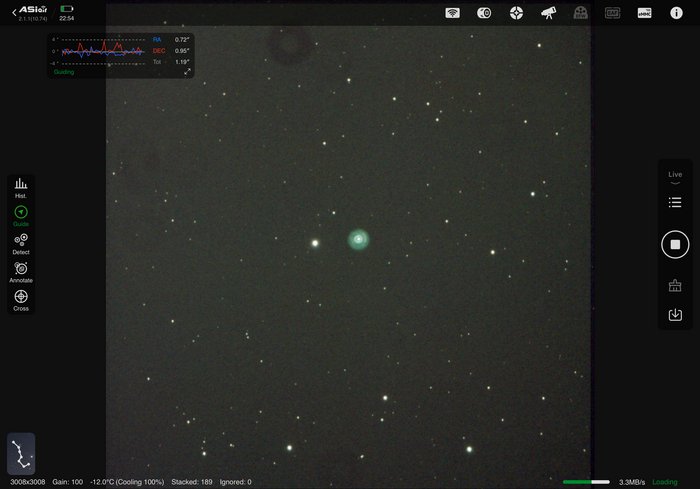This screenshot has height=489, width=700.
Task: Open main camera settings icon
Action: pyautogui.click(x=484, y=13)
